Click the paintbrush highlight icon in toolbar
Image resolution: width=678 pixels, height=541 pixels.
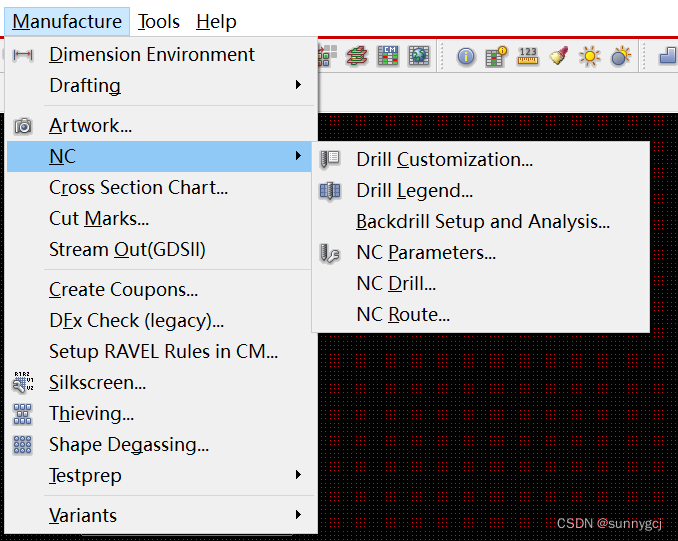[x=559, y=57]
